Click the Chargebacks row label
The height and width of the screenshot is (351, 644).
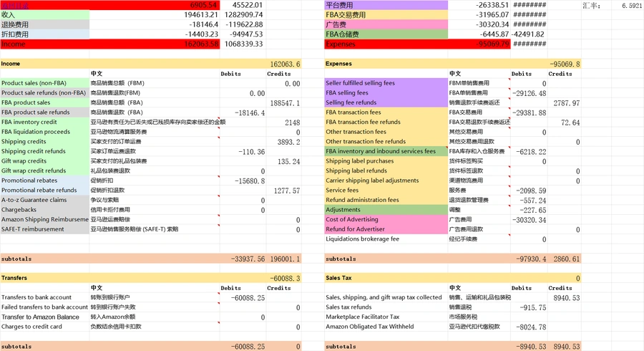click(x=45, y=210)
